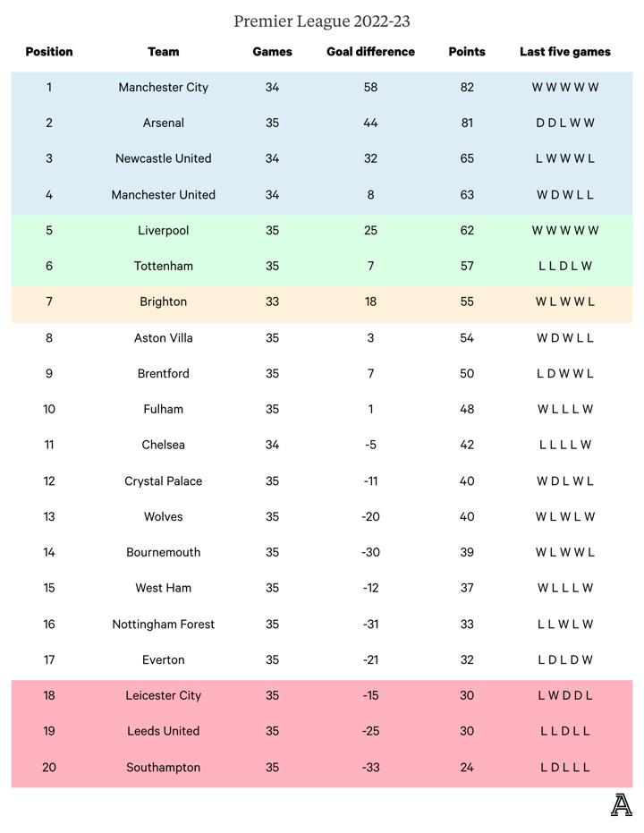Open the Newcastle United team entry

(164, 159)
